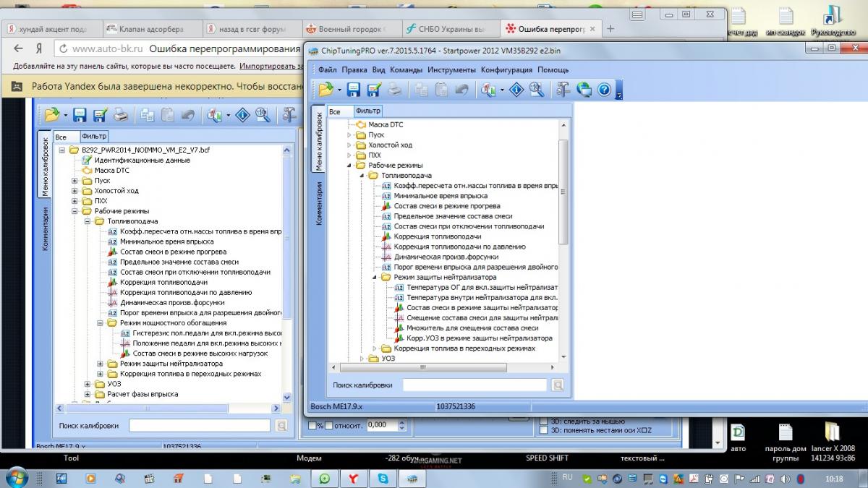Open the hammer settings tool in front toolbar
The width and height of the screenshot is (868, 488).
[563, 90]
